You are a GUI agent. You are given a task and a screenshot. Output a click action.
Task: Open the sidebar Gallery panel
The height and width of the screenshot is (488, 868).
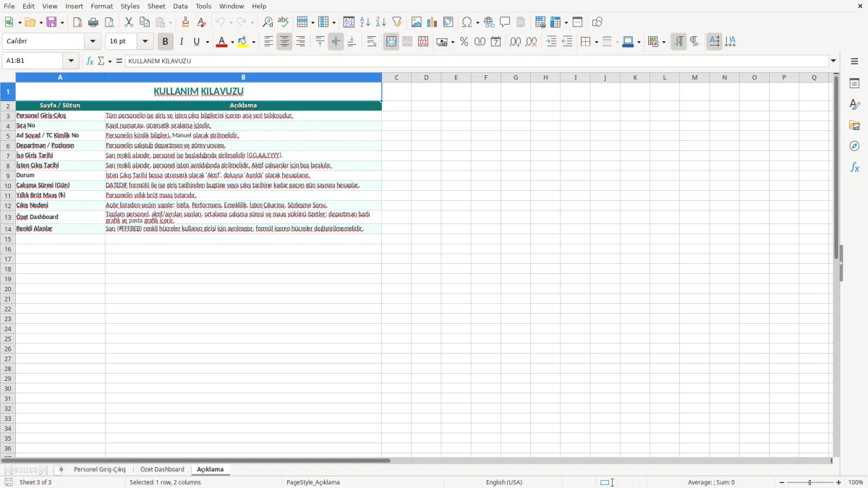(854, 126)
